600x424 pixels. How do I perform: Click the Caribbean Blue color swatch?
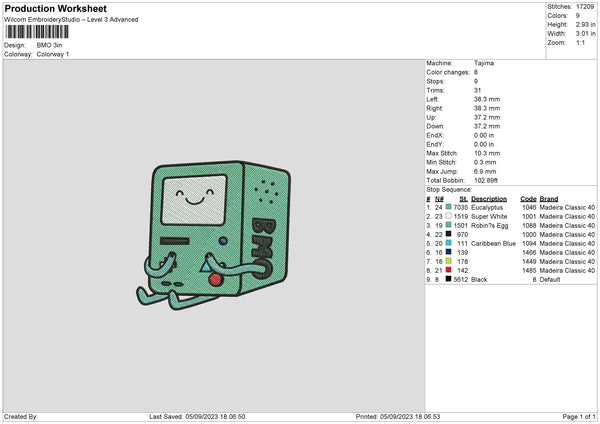[x=448, y=243]
